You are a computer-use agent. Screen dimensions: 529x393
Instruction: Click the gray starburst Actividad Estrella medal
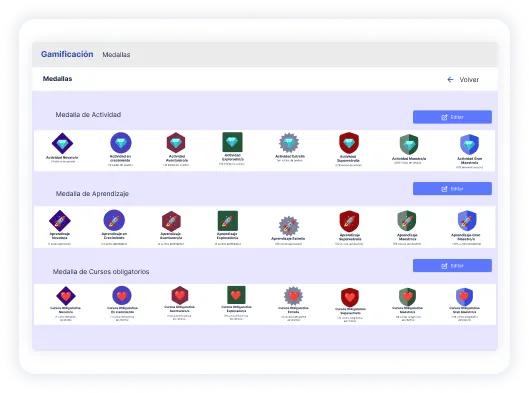click(x=289, y=143)
